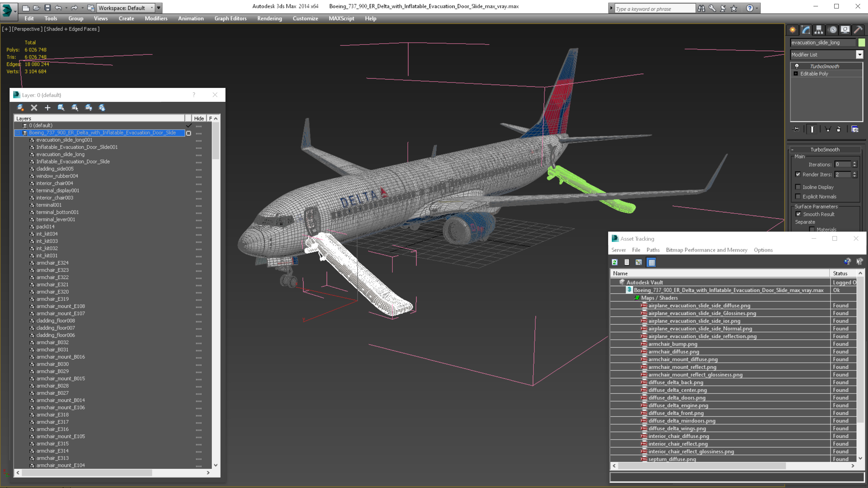Open Bitmap Performance and Memory menu
The width and height of the screenshot is (868, 488).
point(706,250)
